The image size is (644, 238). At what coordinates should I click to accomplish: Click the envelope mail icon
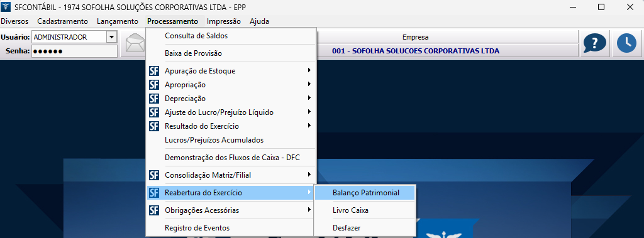click(135, 43)
